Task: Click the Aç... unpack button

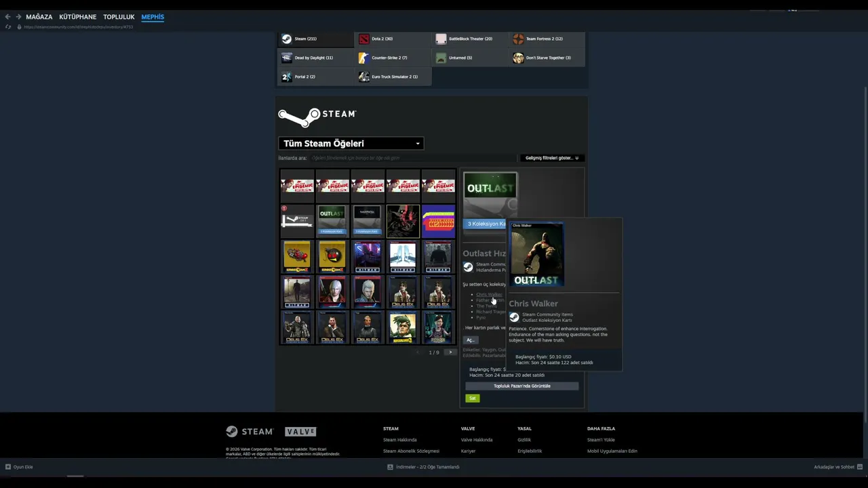Action: [471, 340]
